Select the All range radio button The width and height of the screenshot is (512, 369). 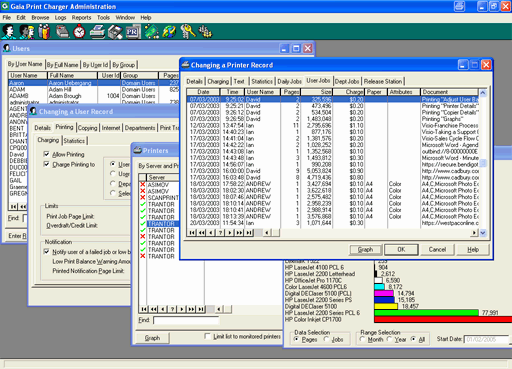pos(413,339)
